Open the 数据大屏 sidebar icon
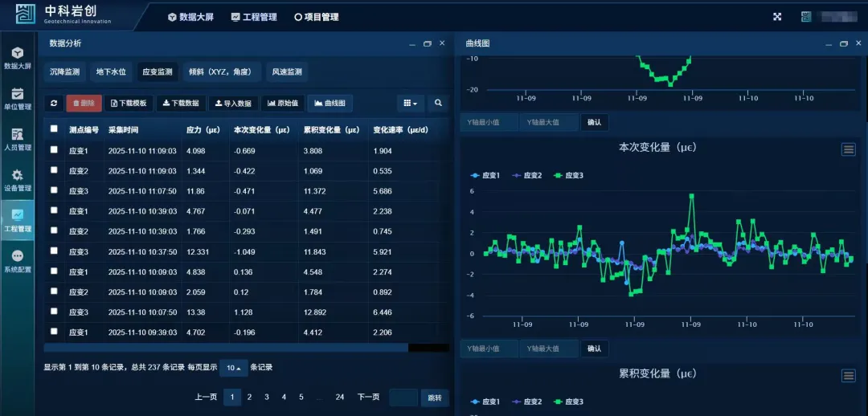Screen dimensions: 868x416 (x=18, y=58)
